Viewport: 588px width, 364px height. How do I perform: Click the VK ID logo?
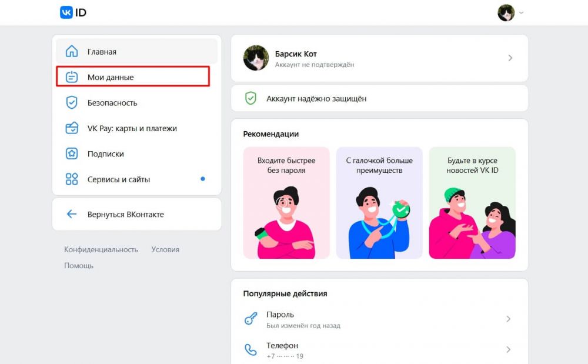click(x=73, y=12)
